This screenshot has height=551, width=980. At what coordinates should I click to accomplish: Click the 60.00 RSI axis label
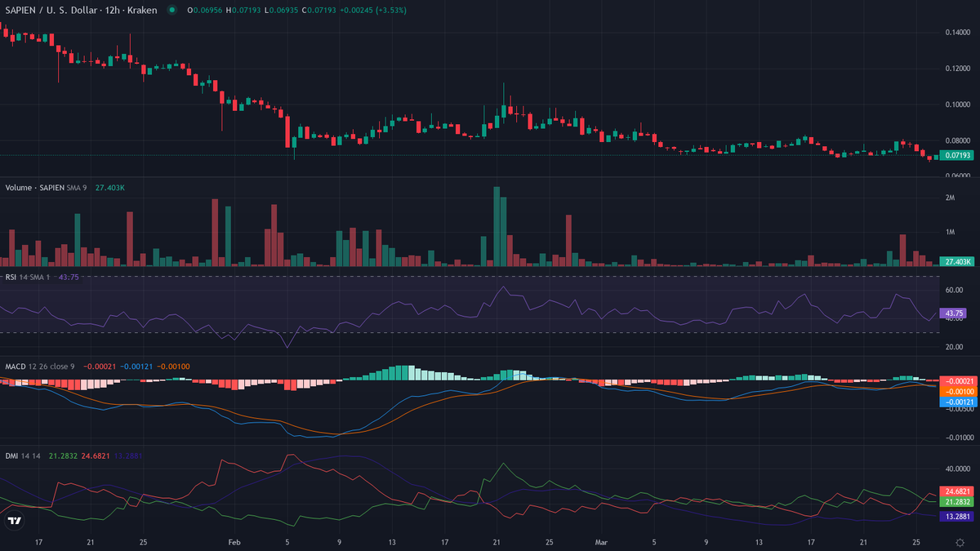pyautogui.click(x=954, y=290)
